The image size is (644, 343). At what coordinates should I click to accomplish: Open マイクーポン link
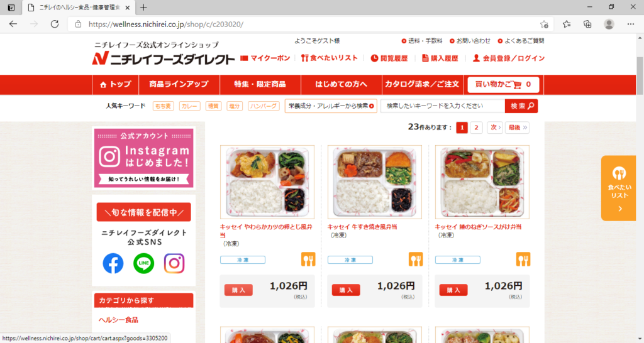(265, 58)
